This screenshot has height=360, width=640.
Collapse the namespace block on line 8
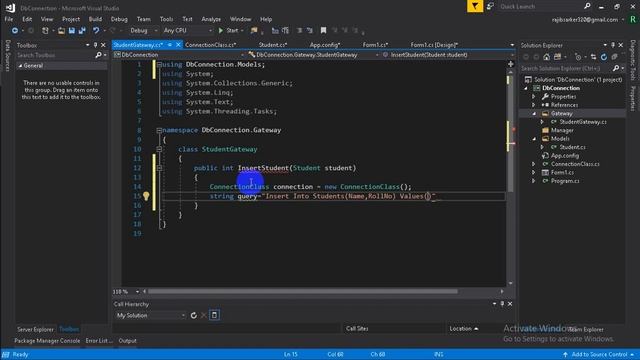159,131
